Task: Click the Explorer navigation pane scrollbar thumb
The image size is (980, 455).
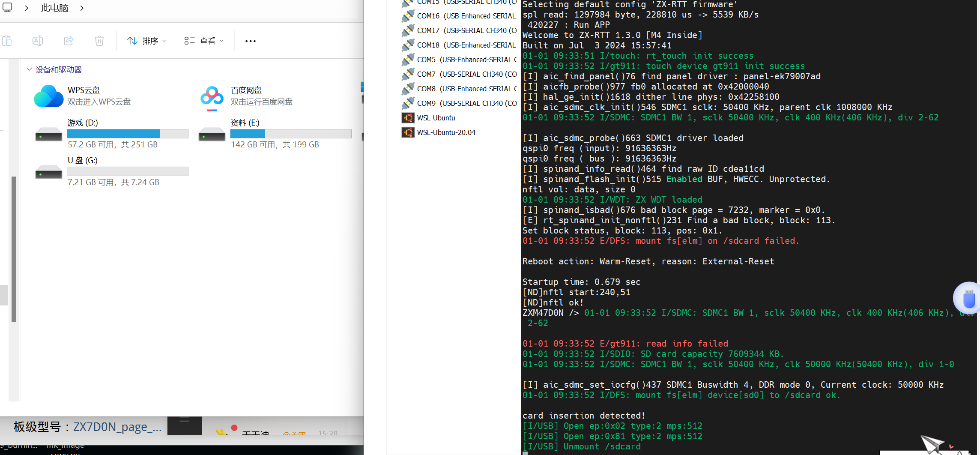Action: tap(14, 249)
